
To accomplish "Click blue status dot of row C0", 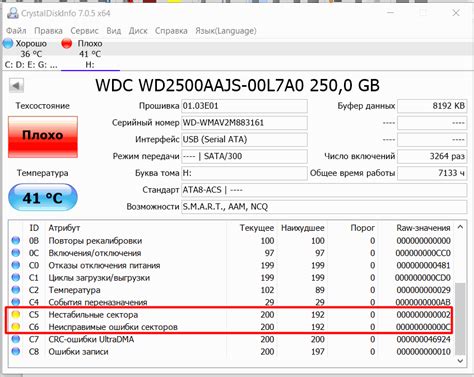I will coord(16,265).
